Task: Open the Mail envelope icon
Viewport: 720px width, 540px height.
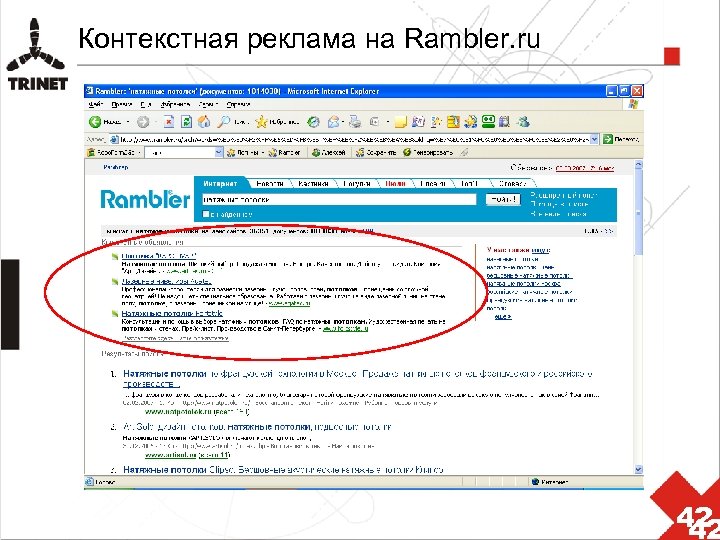Action: point(334,122)
